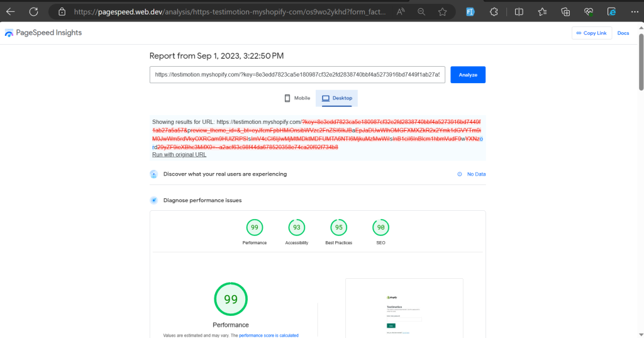Click the Analyze button
Viewport: 644px width, 338px height.
pos(468,75)
